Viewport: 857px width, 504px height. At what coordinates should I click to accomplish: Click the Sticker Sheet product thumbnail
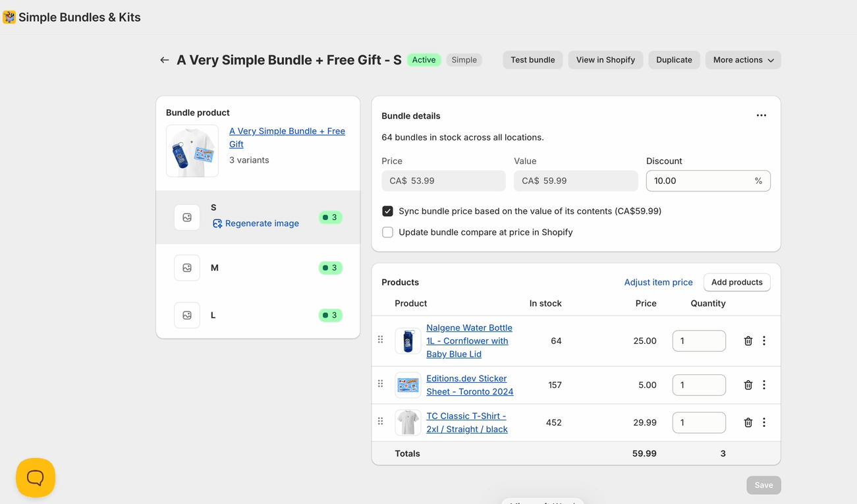[408, 385]
